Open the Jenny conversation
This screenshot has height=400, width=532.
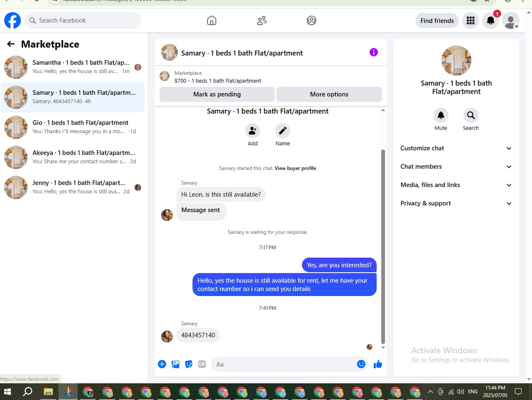(73, 187)
